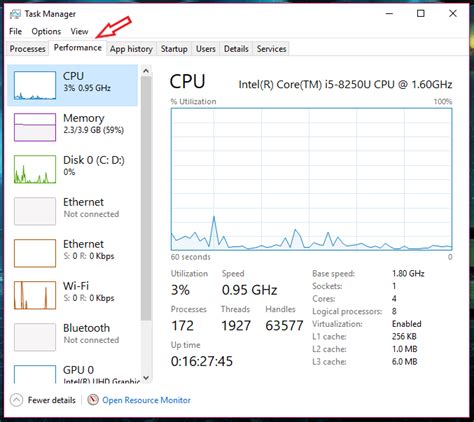Minimize the Task Manager window
474x422 pixels.
[389, 14]
